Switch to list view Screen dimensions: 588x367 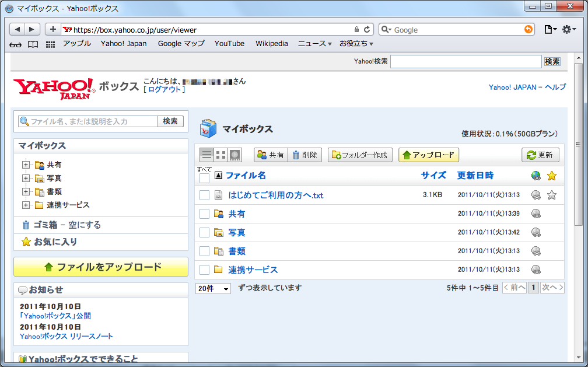coord(206,155)
